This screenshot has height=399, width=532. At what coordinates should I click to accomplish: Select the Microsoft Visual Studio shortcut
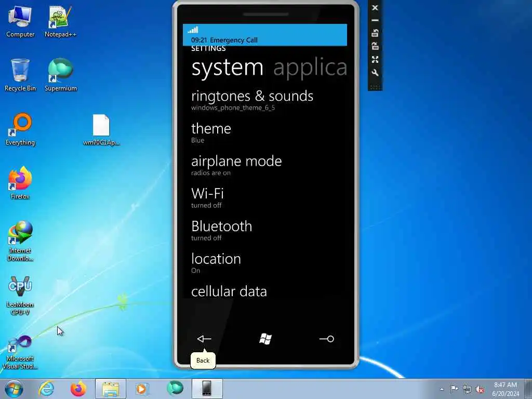(20, 352)
